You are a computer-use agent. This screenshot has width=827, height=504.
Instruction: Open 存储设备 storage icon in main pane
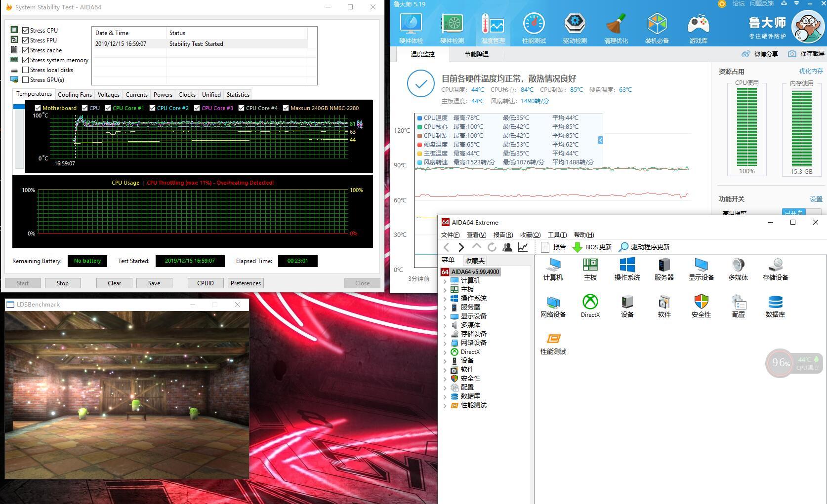click(776, 270)
